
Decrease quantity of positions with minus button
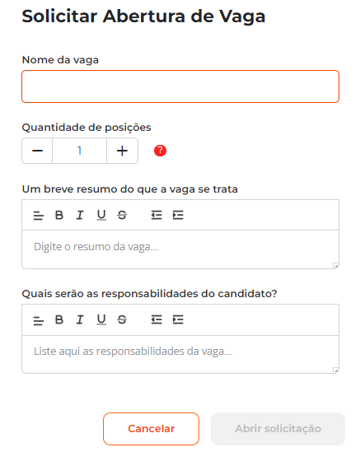(37, 151)
